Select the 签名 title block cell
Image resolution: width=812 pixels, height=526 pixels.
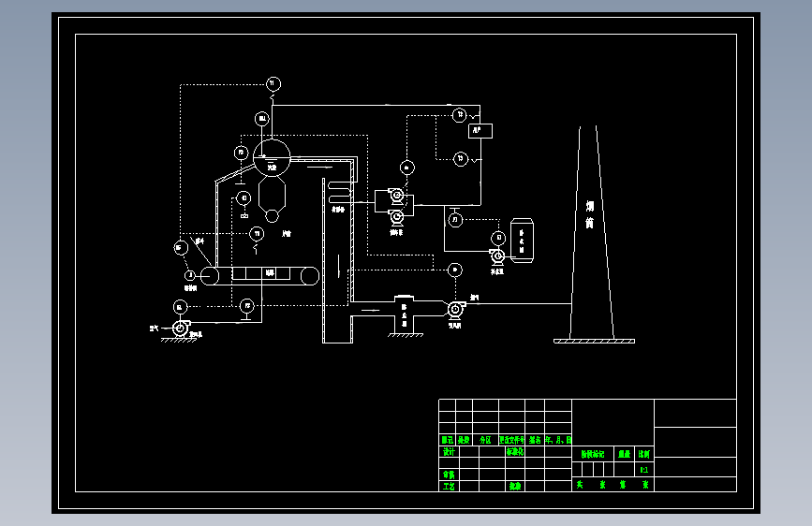tap(535, 440)
